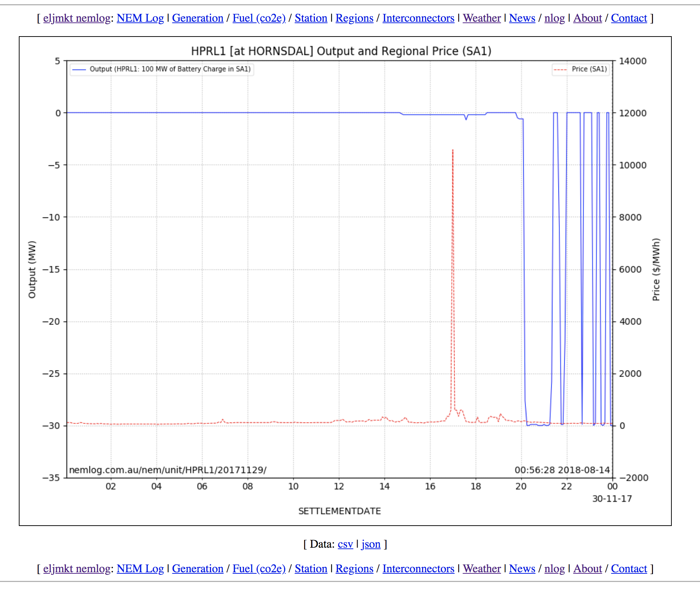Screen dimensions: 700x594
Task: Click eljmkt nemlog link at top
Action: (x=77, y=18)
